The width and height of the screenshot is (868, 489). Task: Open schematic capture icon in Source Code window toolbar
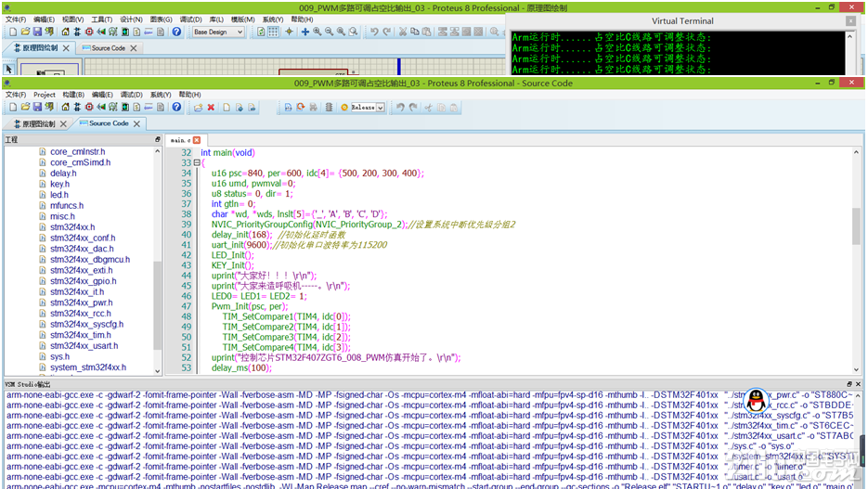(77, 108)
